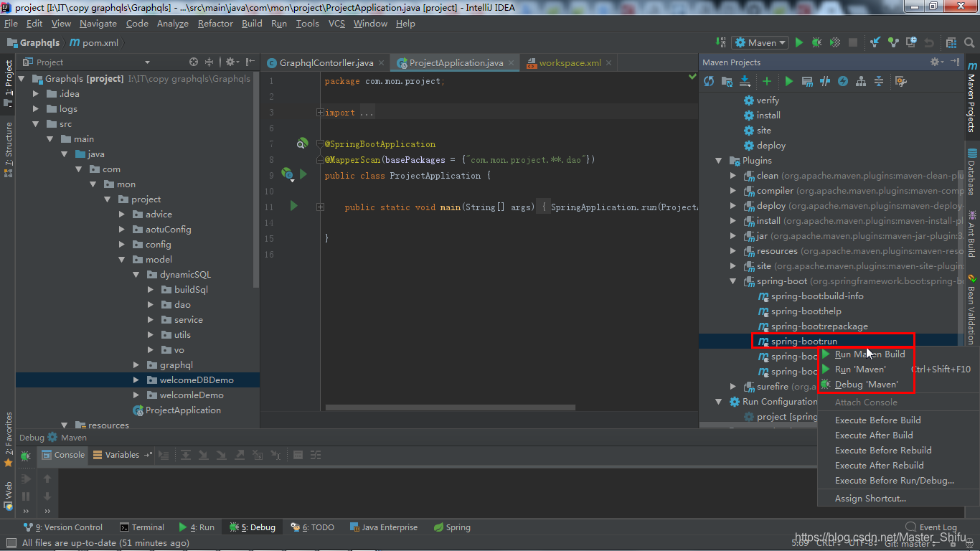Click pom.xml in the navigation breadcrumb
Image resolution: width=980 pixels, height=551 pixels.
tap(94, 43)
